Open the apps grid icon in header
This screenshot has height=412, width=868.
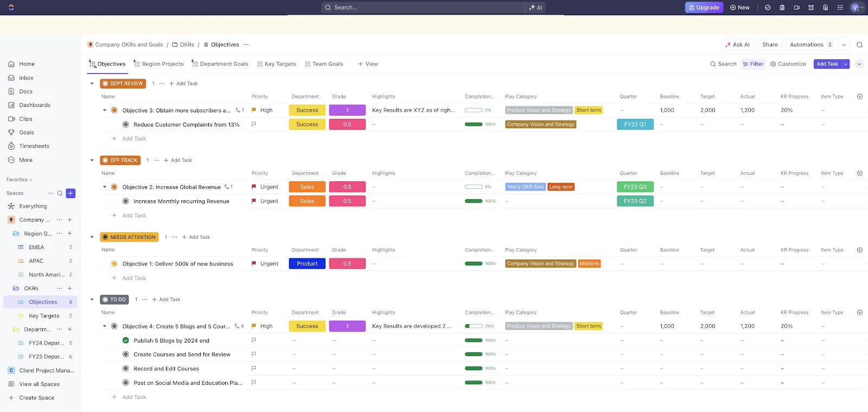point(840,8)
